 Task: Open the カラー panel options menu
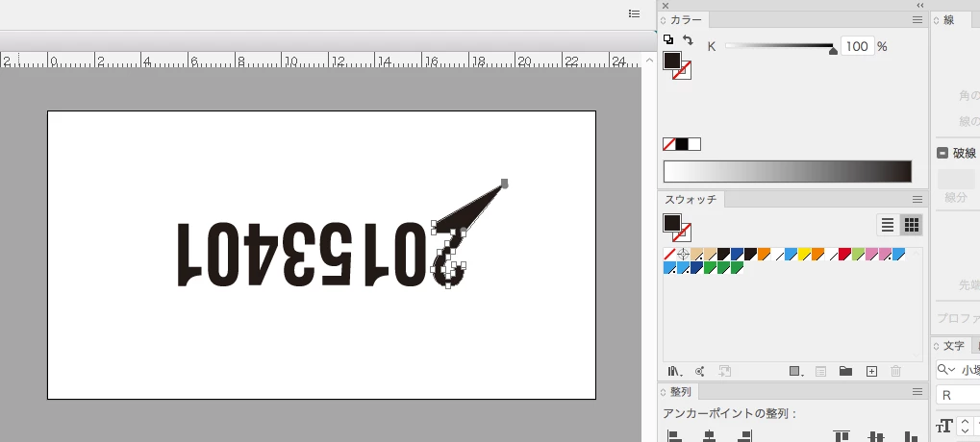(x=917, y=20)
